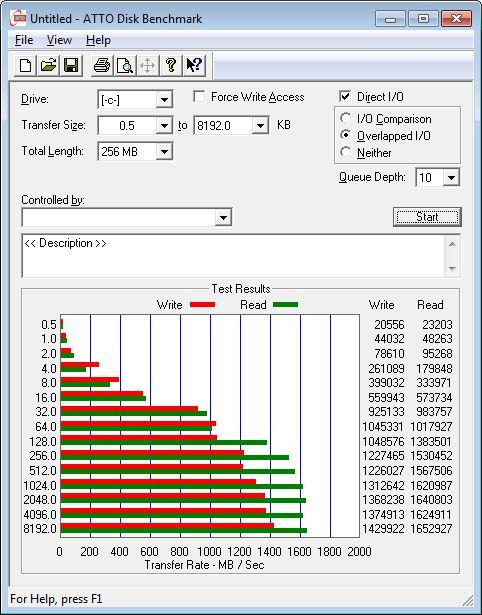Select the Neither radio button
Screen dimensions: 482x615
click(346, 152)
